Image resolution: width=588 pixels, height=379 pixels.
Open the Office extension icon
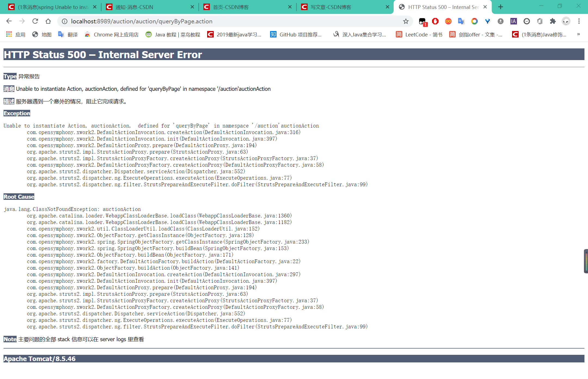[x=540, y=21]
